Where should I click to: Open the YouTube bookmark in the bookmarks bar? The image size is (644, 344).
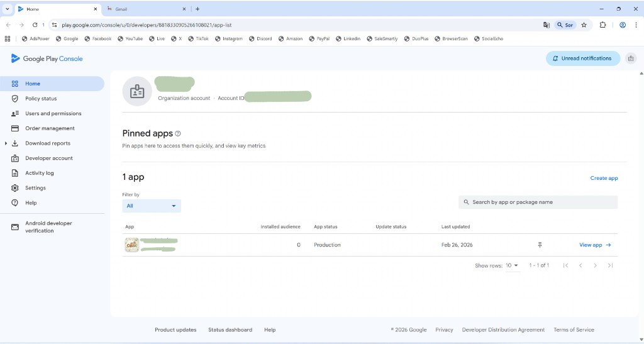(x=129, y=38)
